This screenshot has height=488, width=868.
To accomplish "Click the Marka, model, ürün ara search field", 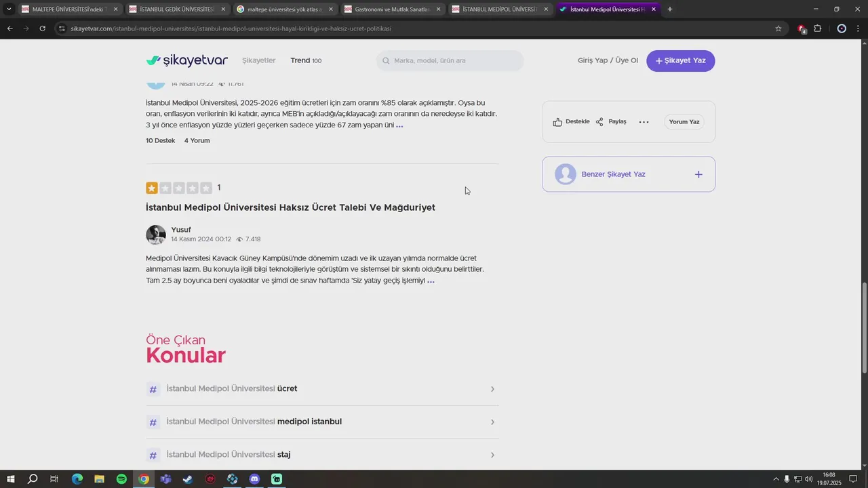I will pos(450,60).
